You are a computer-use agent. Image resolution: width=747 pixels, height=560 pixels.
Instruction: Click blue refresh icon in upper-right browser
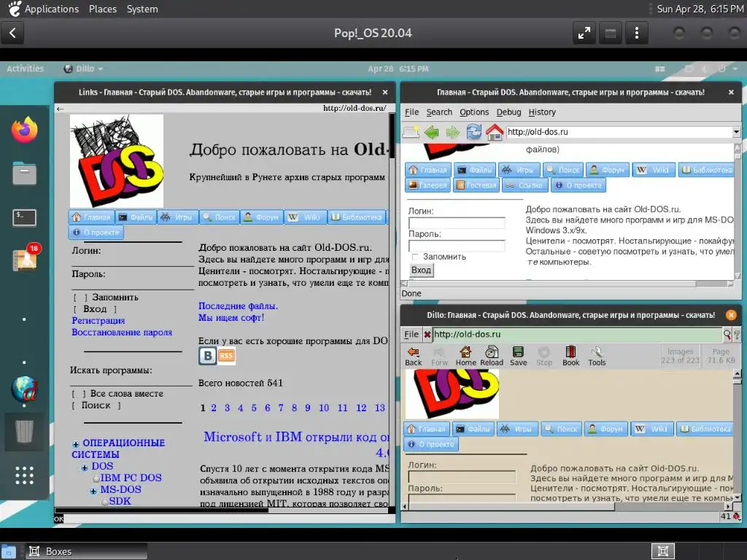(x=473, y=131)
